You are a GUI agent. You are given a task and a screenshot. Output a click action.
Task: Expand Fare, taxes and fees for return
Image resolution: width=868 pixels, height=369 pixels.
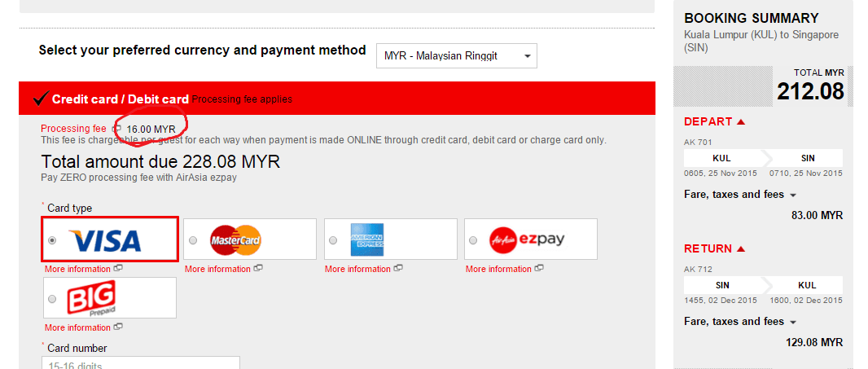coord(740,322)
